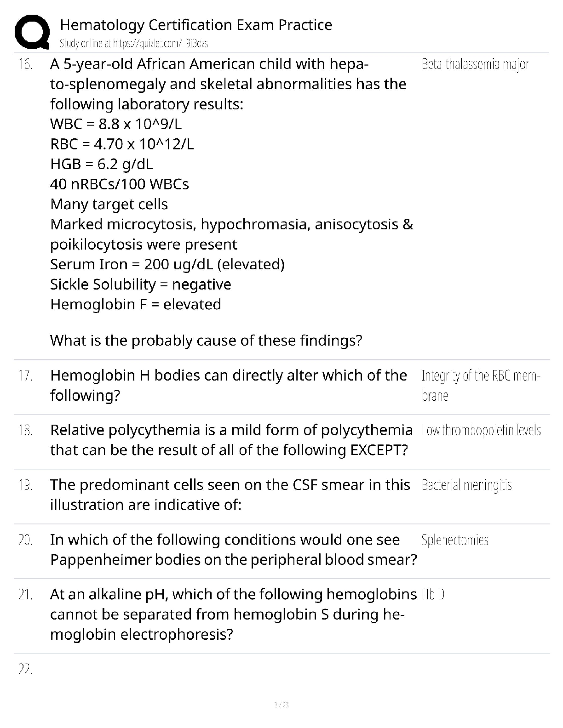Click the empty question 22 number
Viewport: 563px width, 728px height.
(25, 670)
